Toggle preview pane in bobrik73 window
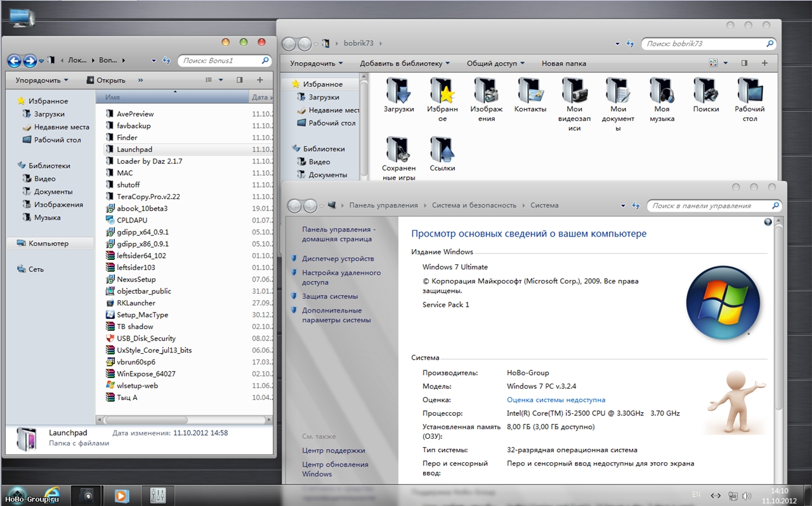The height and width of the screenshot is (506, 812). tap(744, 63)
